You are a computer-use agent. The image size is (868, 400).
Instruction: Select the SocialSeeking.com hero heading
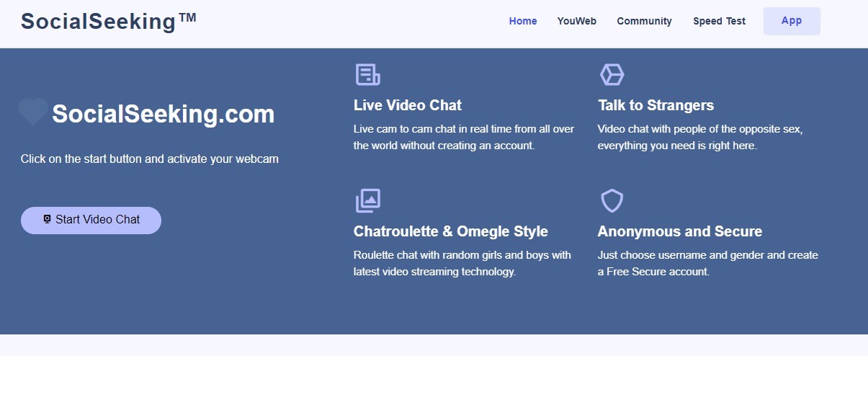(163, 114)
